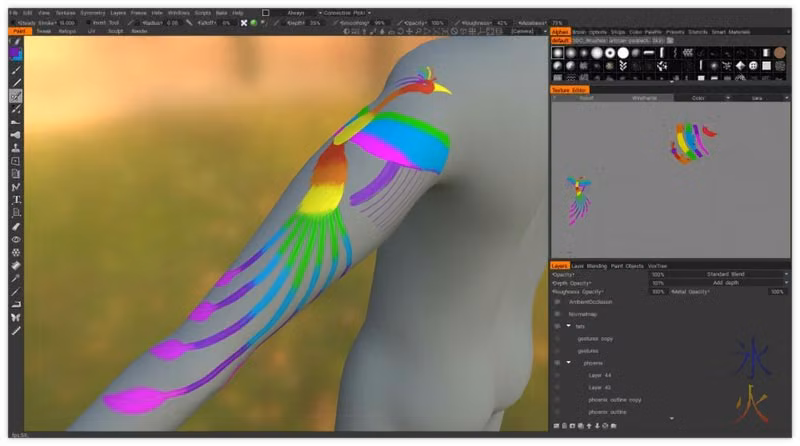
Task: Switch to the Paint Objects tab
Action: pos(627,266)
